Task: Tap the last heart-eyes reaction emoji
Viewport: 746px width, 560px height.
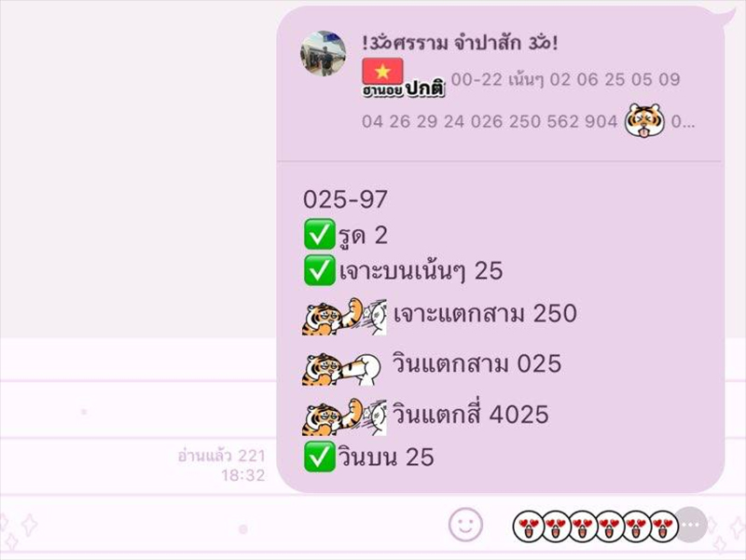Action: pos(663,526)
